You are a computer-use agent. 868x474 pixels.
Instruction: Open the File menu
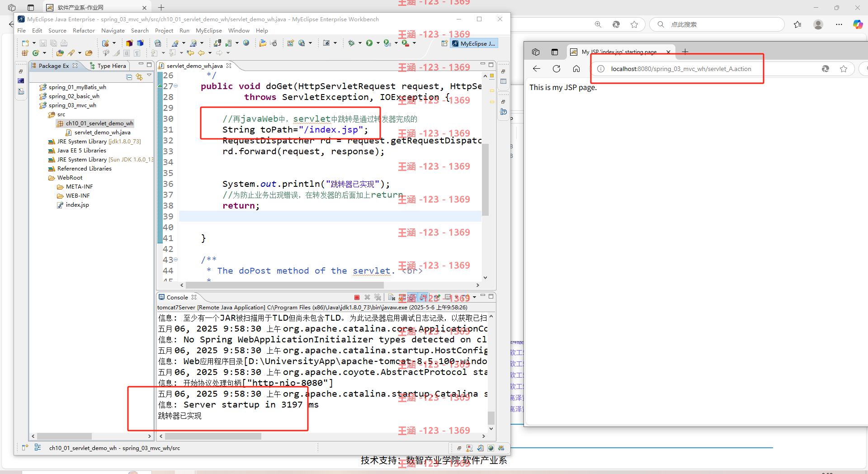coord(21,30)
